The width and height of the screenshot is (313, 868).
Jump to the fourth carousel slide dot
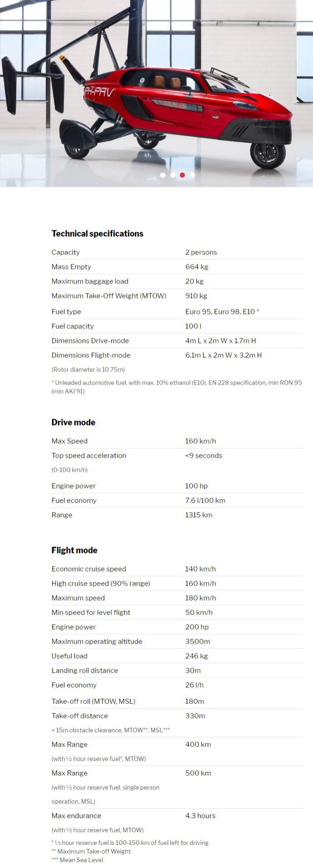pos(192,175)
